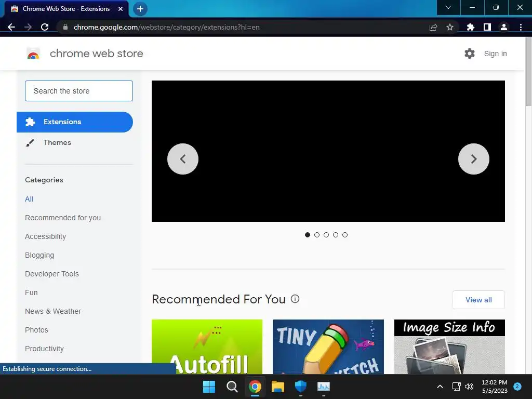This screenshot has width=532, height=399.
Task: Open the Productivity category
Action: tap(45, 349)
